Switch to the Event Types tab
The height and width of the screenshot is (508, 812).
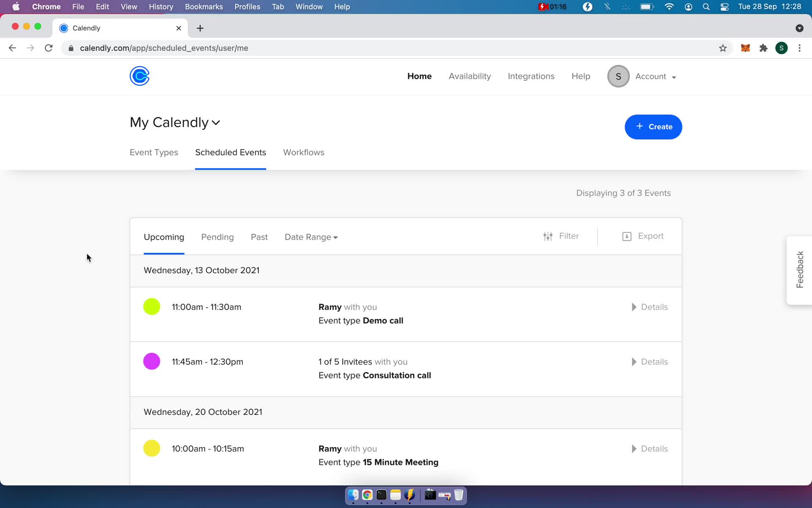point(154,152)
